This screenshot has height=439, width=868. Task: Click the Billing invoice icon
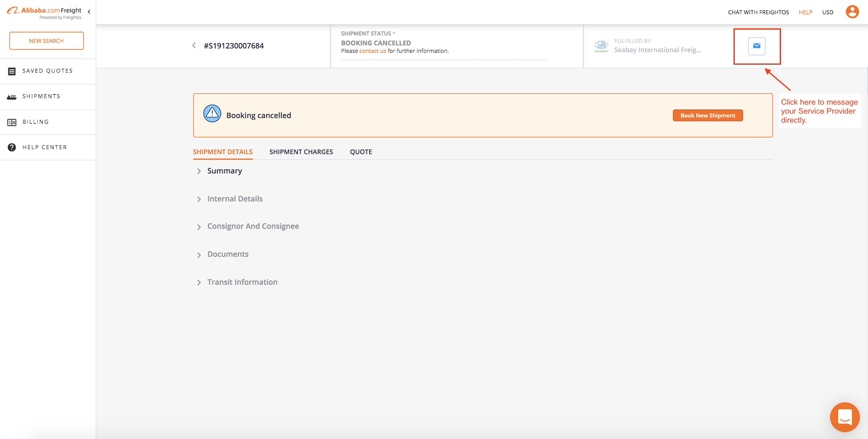[12, 122]
